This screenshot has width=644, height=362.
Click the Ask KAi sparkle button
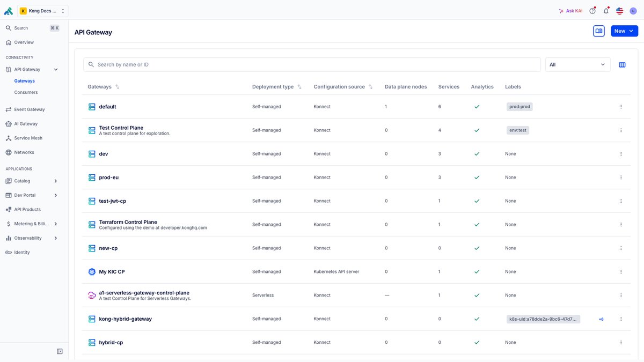tap(570, 11)
